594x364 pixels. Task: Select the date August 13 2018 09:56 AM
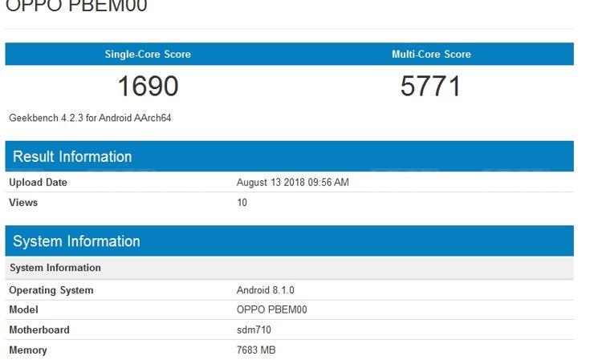293,182
